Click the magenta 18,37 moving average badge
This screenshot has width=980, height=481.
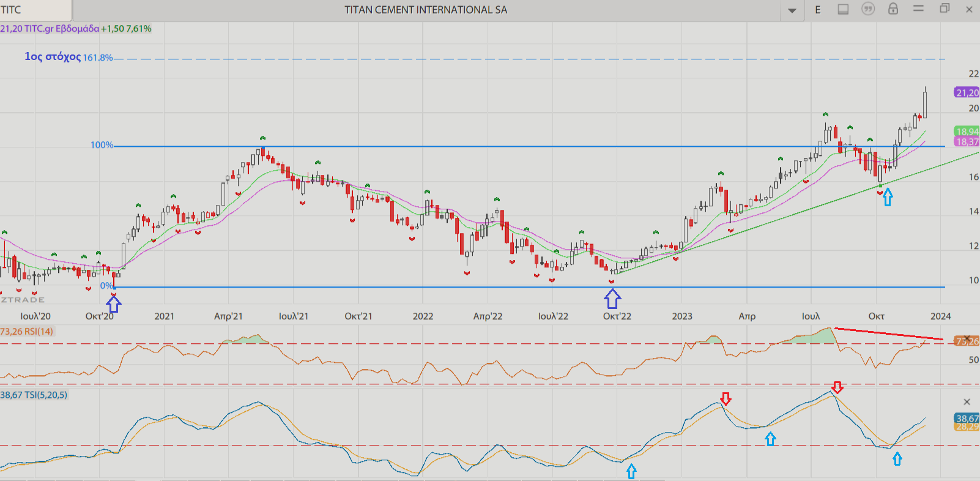[967, 141]
